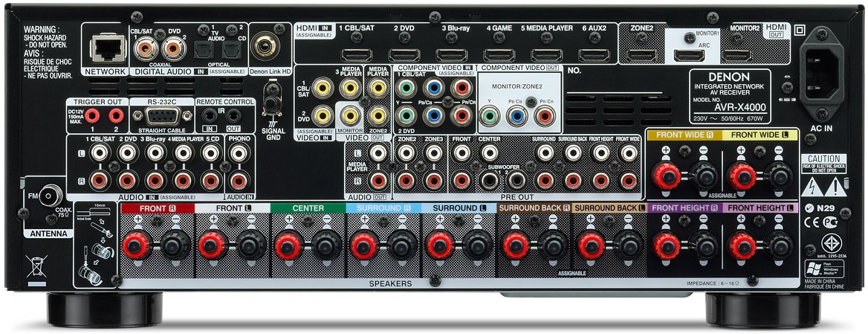Click the N29 checkmark compliance symbol
The width and height of the screenshot is (868, 334).
point(819,209)
